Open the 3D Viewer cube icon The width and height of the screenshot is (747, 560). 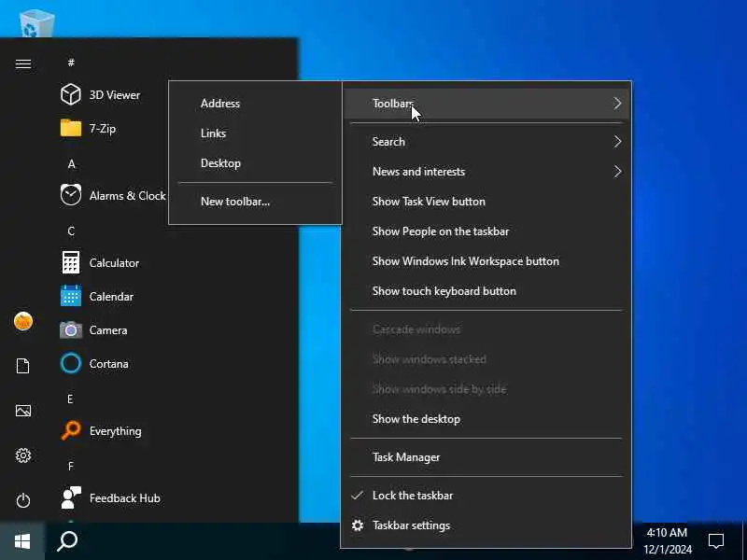coord(71,94)
